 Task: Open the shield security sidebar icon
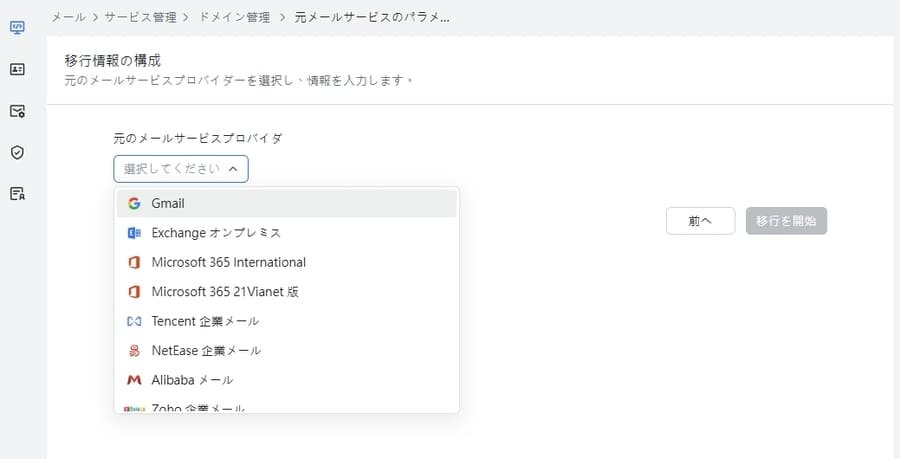pos(17,152)
